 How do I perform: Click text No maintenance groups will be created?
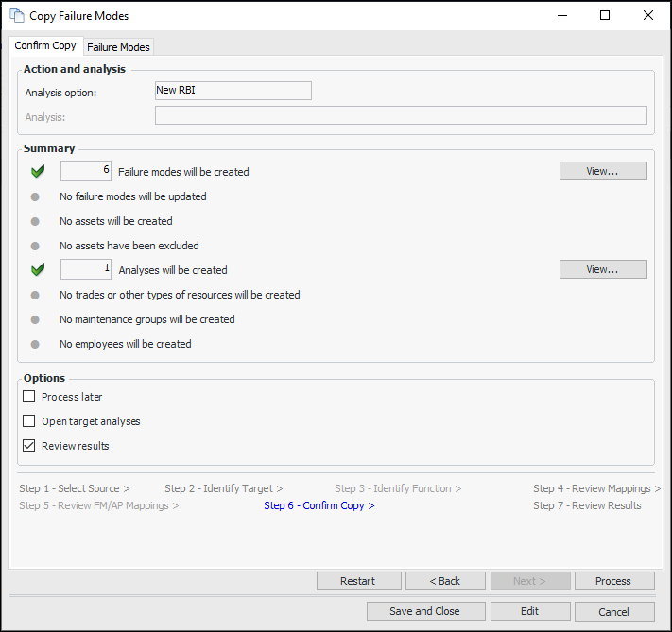click(147, 319)
